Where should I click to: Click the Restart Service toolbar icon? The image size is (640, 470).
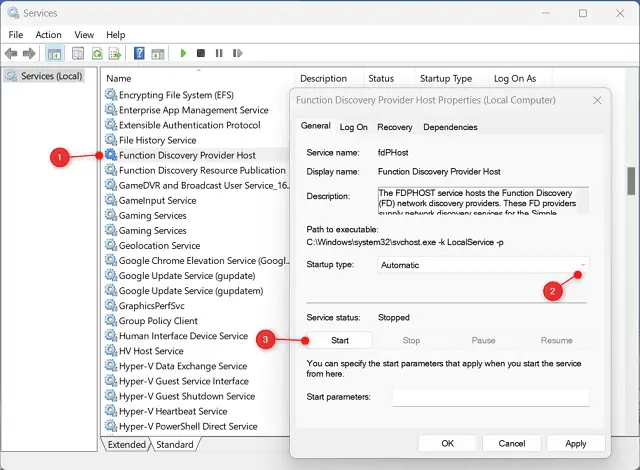[237, 53]
